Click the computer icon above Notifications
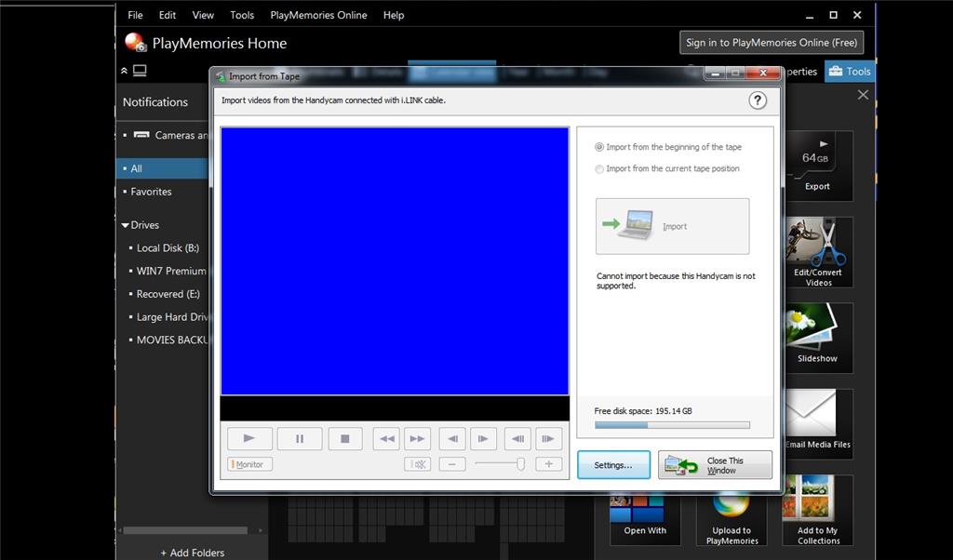 point(140,71)
